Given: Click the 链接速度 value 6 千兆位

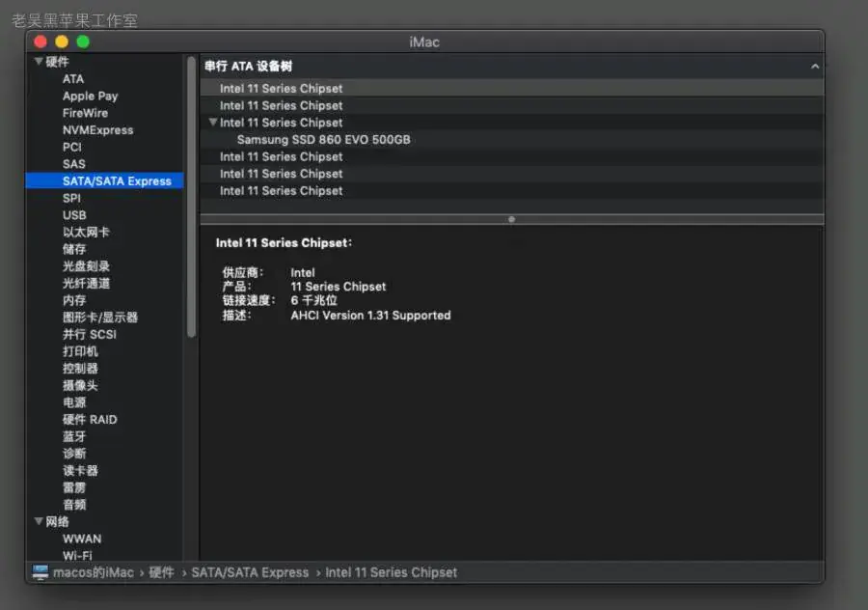Looking at the screenshot, I should [313, 300].
